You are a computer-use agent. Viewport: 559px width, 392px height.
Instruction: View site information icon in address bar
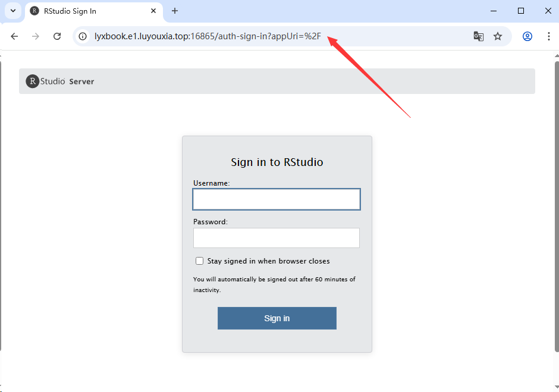(x=83, y=36)
